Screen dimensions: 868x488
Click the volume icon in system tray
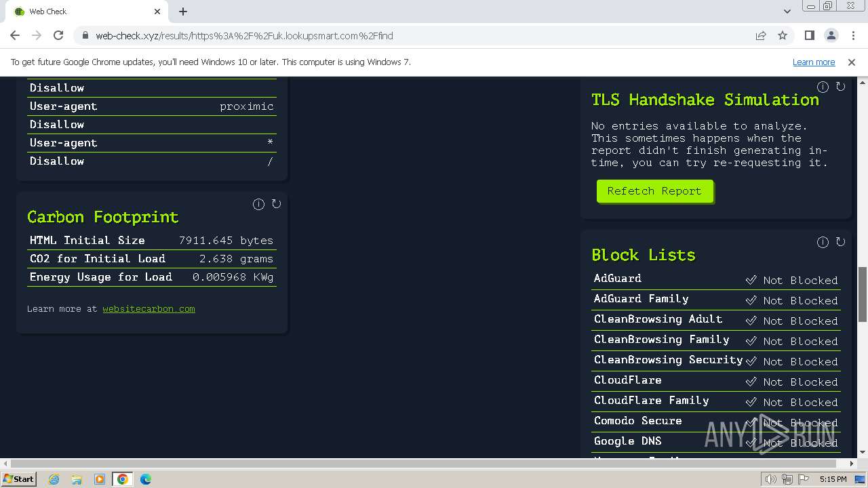[770, 479]
